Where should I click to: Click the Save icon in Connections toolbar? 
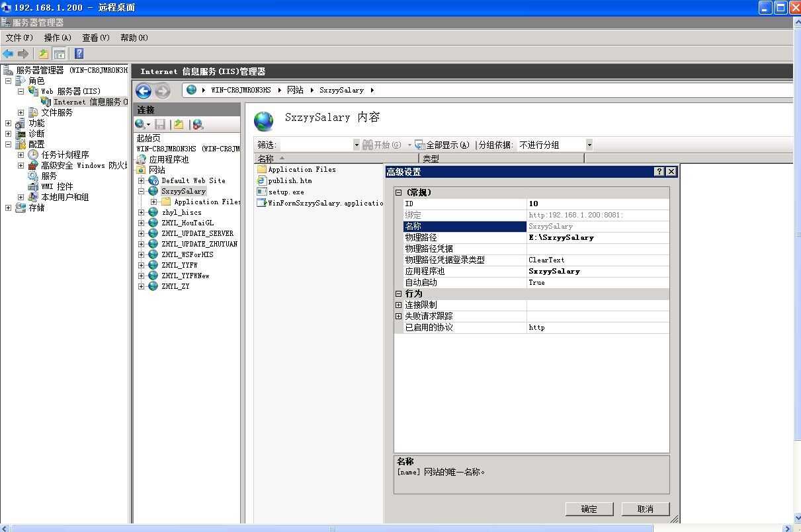click(160, 124)
